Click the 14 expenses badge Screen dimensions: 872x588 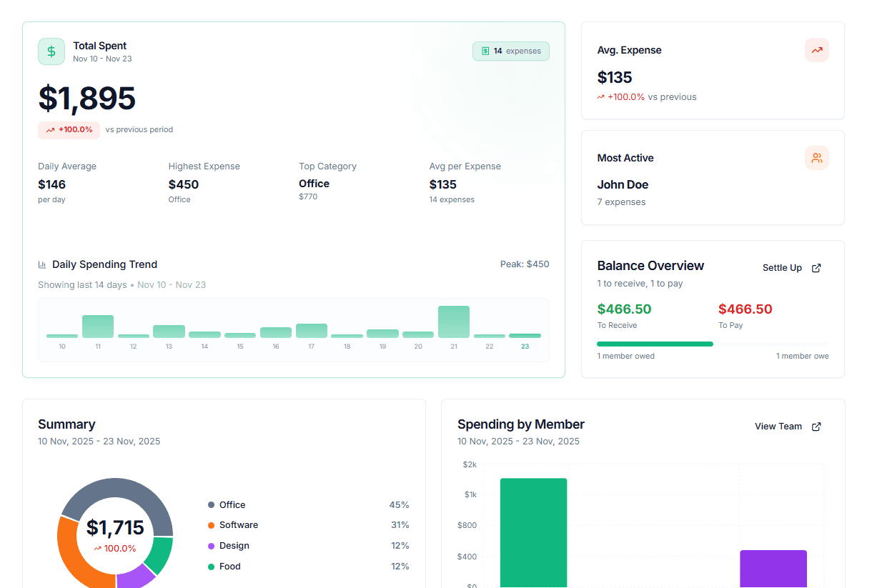tap(510, 51)
